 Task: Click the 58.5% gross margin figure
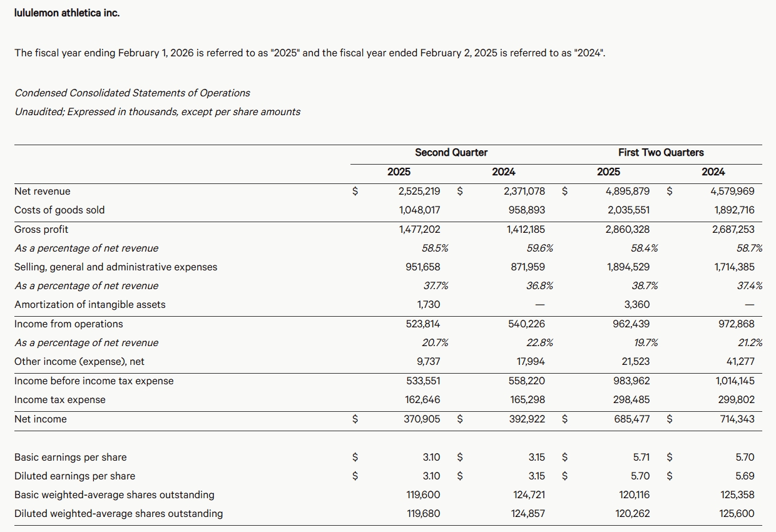point(435,248)
